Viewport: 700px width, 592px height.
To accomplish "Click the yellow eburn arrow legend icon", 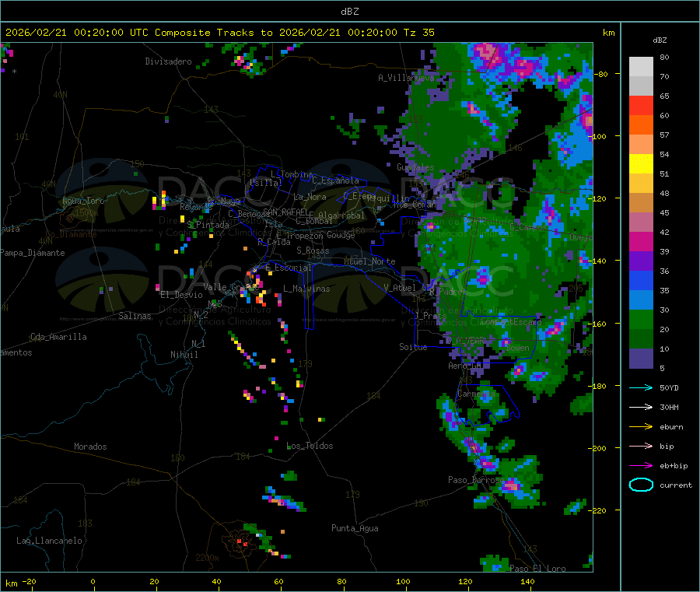I will 641,427.
